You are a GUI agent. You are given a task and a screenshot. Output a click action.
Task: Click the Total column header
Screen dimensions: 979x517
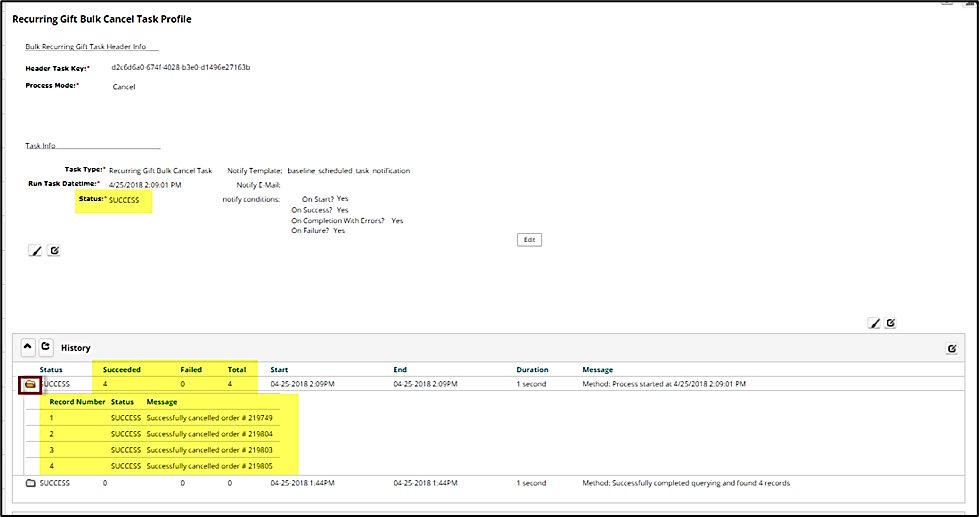click(237, 370)
